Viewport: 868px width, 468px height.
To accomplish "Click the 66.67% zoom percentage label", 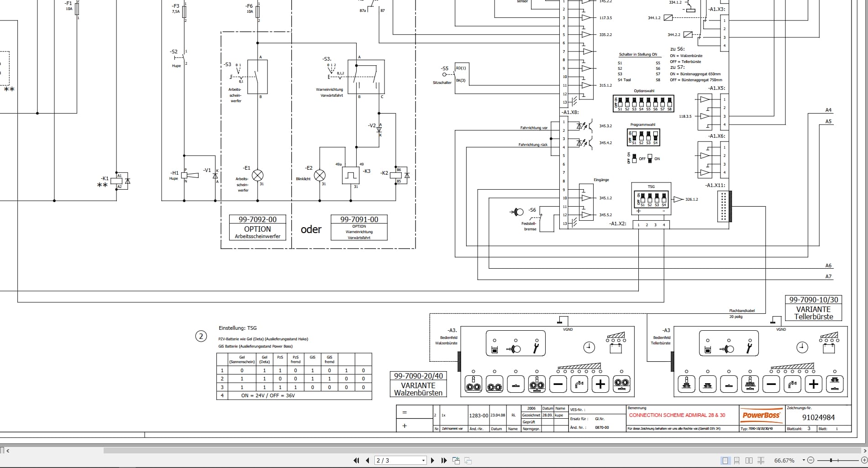I will pyautogui.click(x=784, y=460).
